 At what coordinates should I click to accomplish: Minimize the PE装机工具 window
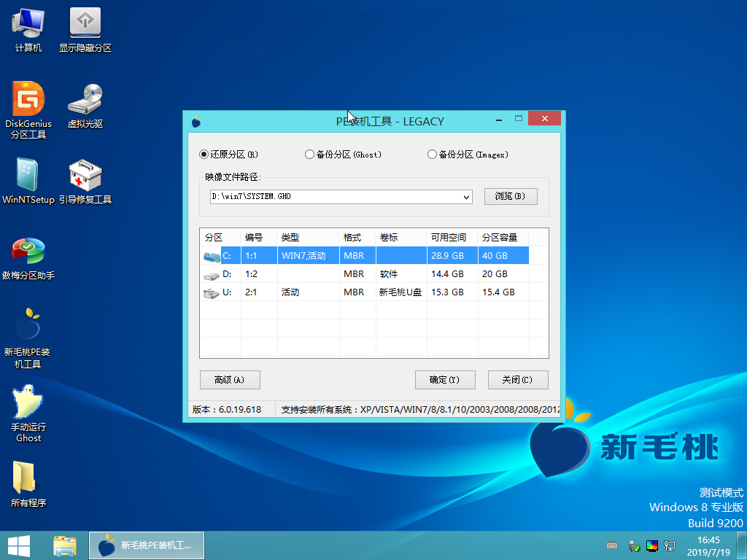[x=499, y=120]
